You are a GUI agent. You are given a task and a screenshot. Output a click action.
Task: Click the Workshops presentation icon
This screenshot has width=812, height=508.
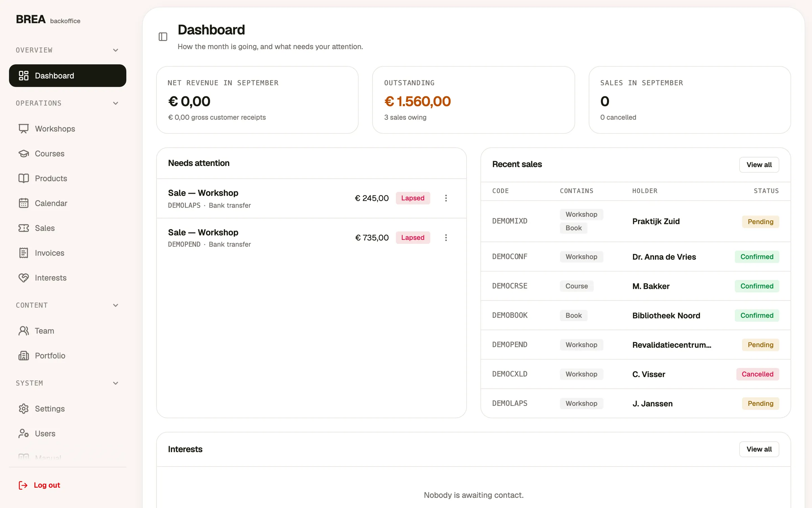click(x=23, y=129)
